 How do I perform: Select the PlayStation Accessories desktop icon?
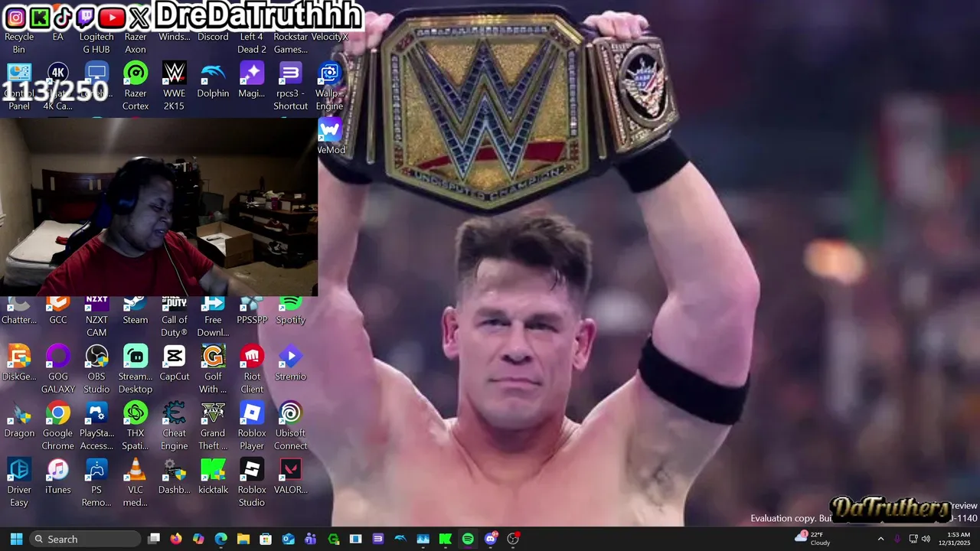point(96,413)
